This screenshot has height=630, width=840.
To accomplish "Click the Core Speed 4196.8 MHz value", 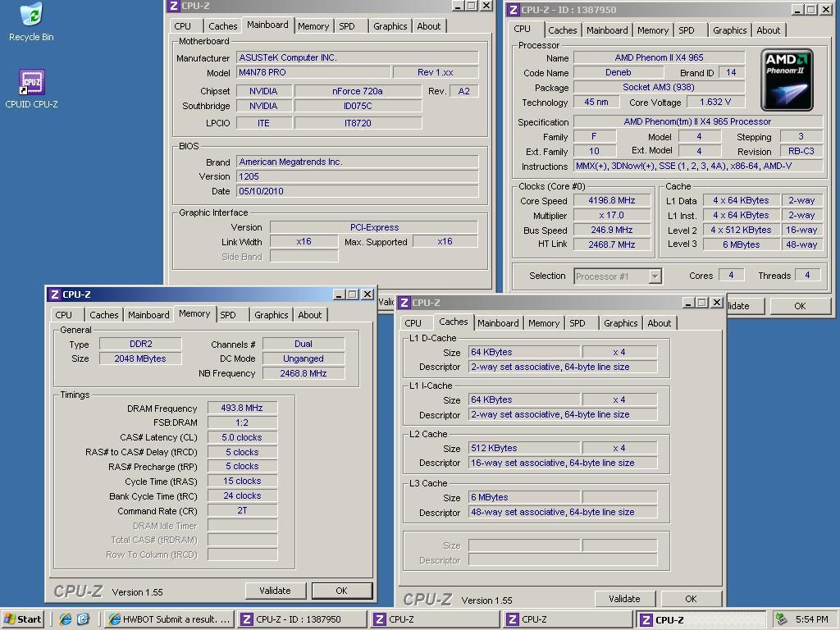I will click(612, 200).
